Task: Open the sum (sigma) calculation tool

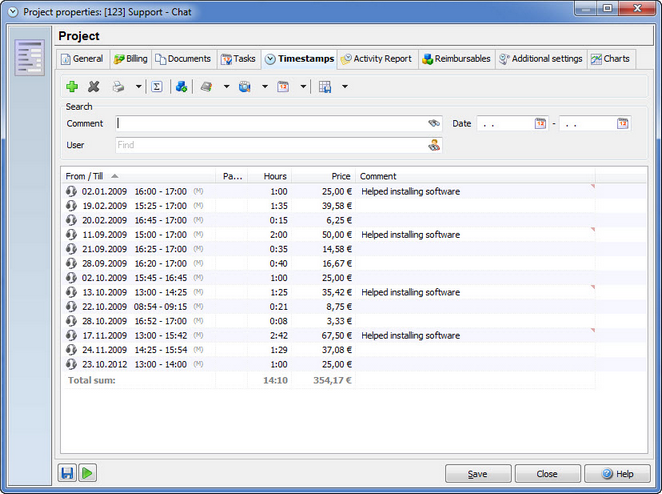Action: coord(157,87)
